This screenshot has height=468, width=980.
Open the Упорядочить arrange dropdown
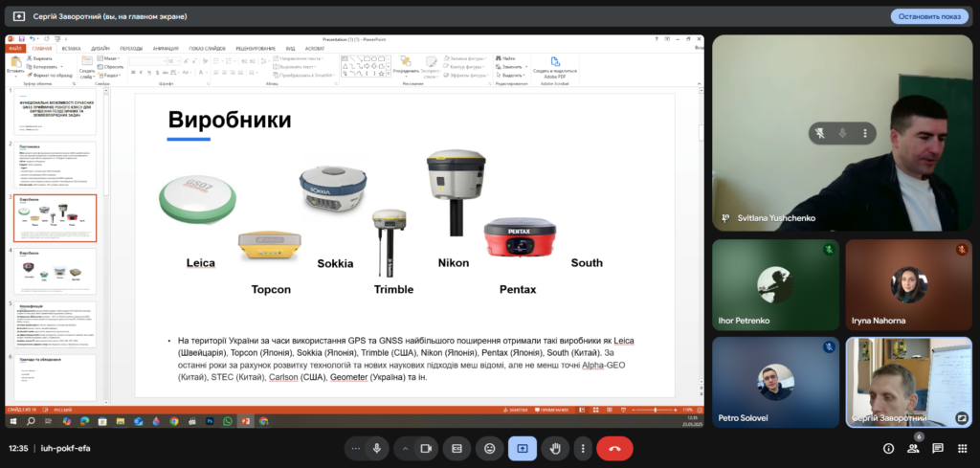pos(406,66)
